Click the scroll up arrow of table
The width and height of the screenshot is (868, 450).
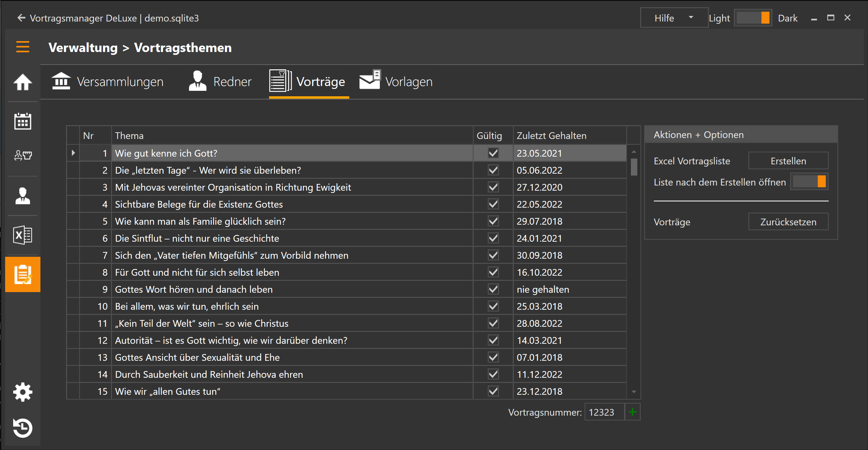click(x=634, y=152)
